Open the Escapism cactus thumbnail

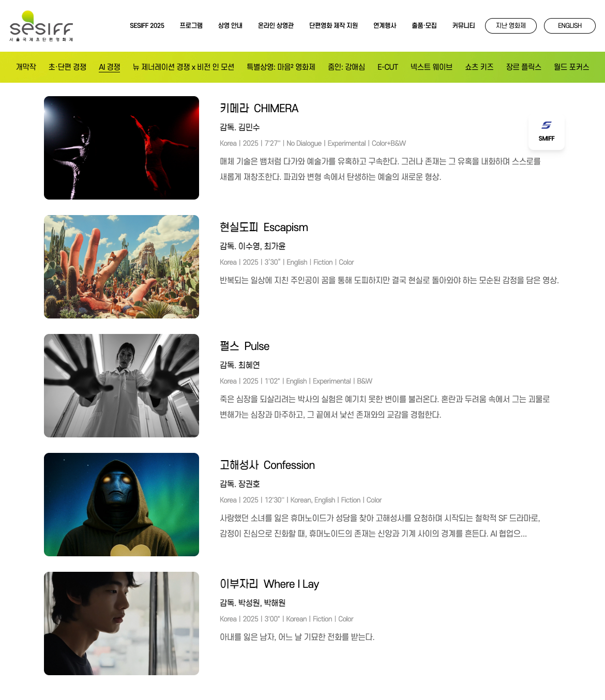click(122, 267)
